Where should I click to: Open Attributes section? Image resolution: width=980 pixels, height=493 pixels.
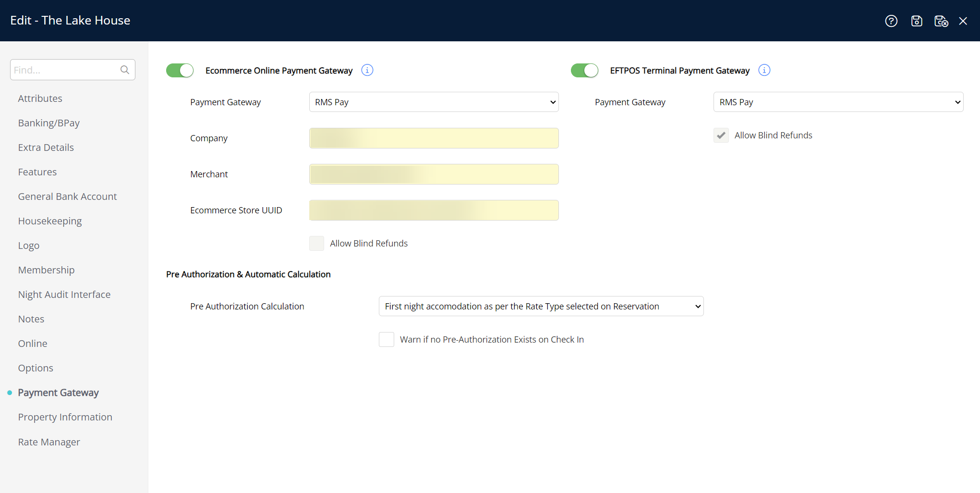pyautogui.click(x=40, y=99)
